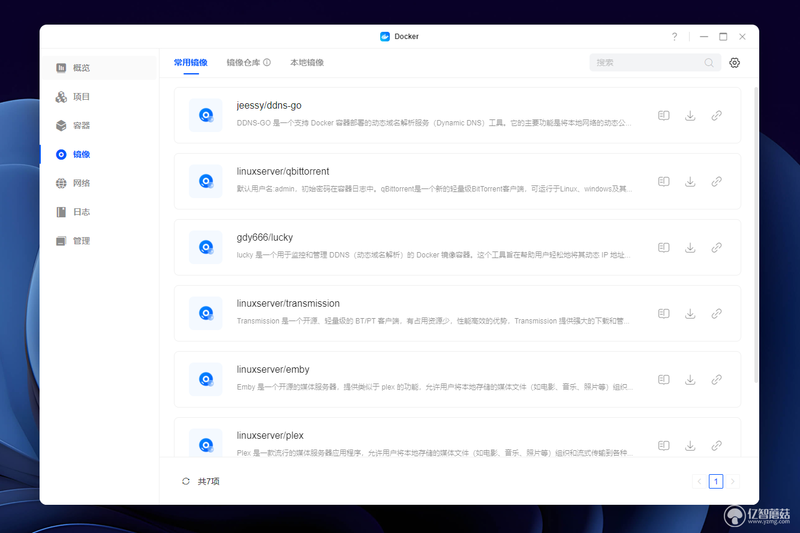Download linuxserver/transmission image
The height and width of the screenshot is (533, 800).
[690, 313]
